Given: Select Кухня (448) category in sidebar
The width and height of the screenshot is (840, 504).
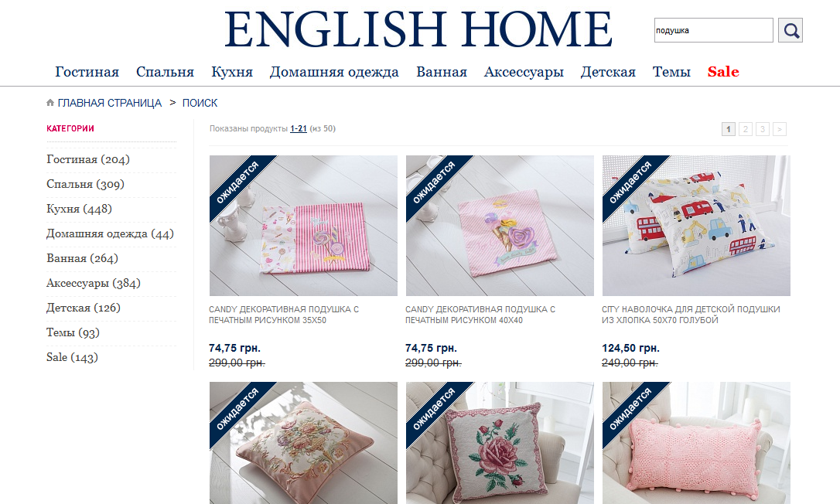Looking at the screenshot, I should point(80,209).
